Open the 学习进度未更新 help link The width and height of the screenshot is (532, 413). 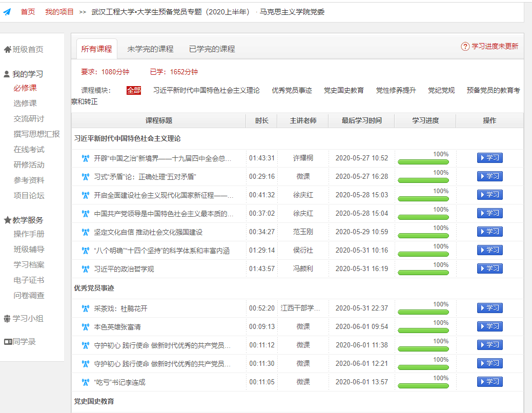(495, 47)
